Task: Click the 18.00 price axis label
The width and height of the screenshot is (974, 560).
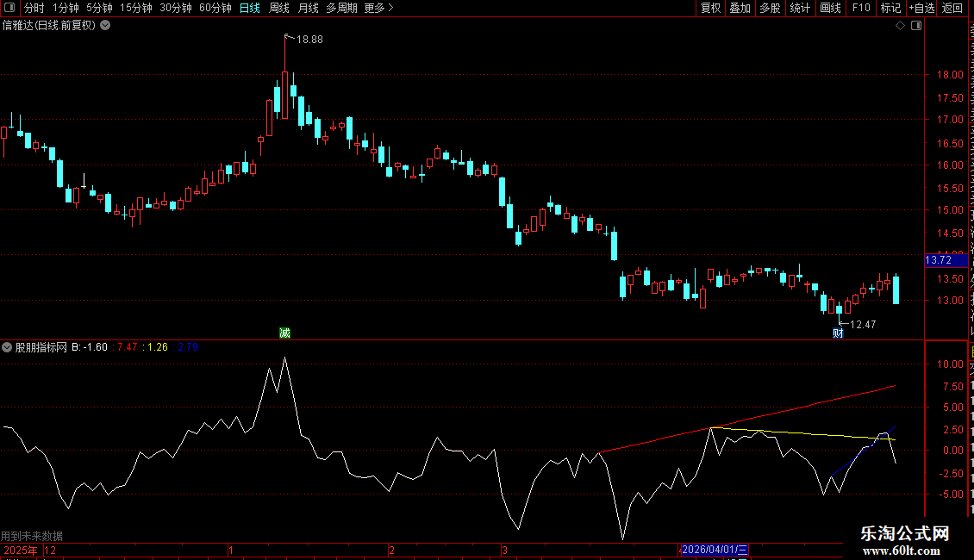Action: click(x=950, y=74)
